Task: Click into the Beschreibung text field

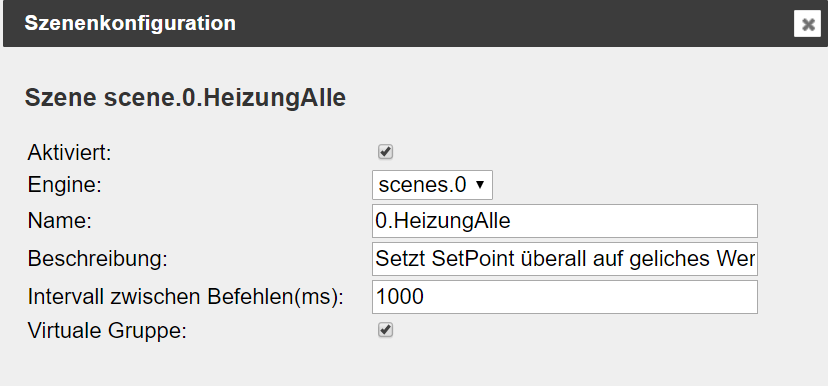Action: pyautogui.click(x=564, y=259)
